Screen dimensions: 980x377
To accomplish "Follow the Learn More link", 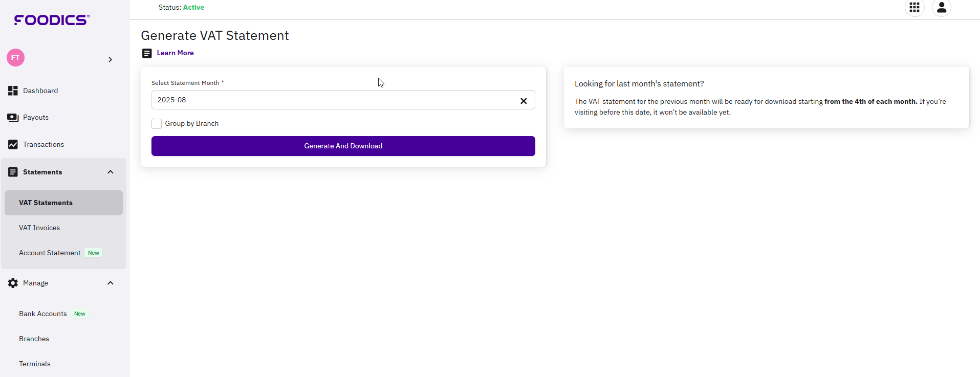I will click(175, 53).
